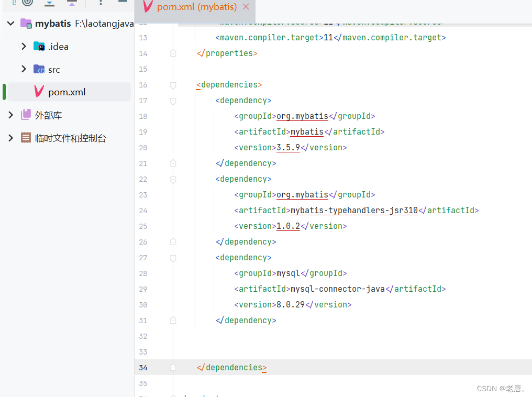Click the closing </dependencies> tag on line 34

click(232, 368)
